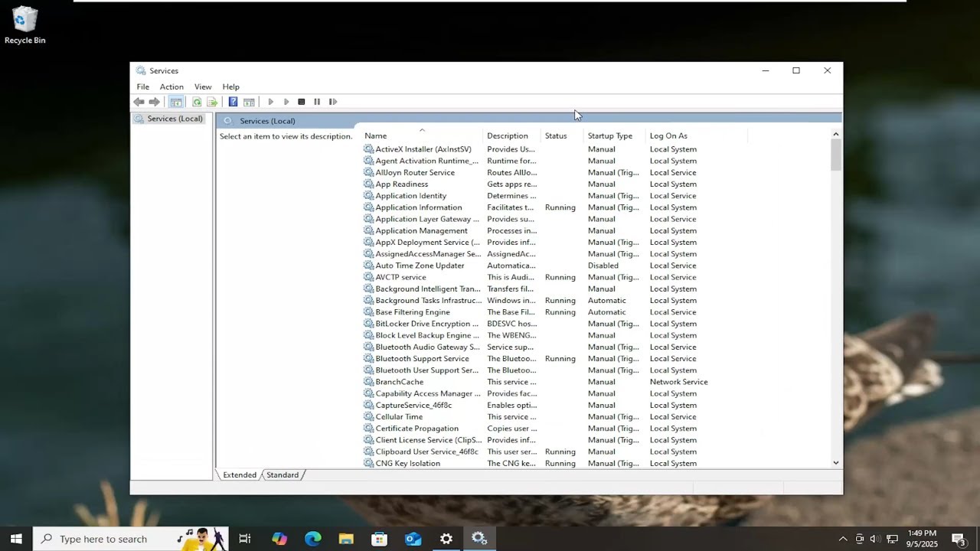The image size is (980, 551).
Task: Sort services by the Name column header
Action: click(x=422, y=135)
